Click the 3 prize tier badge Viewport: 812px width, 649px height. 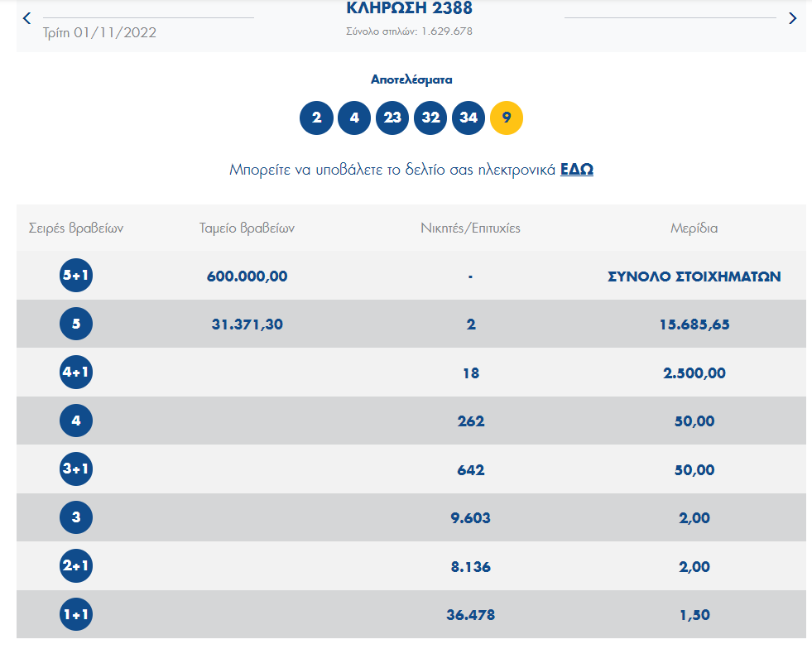tap(76, 517)
